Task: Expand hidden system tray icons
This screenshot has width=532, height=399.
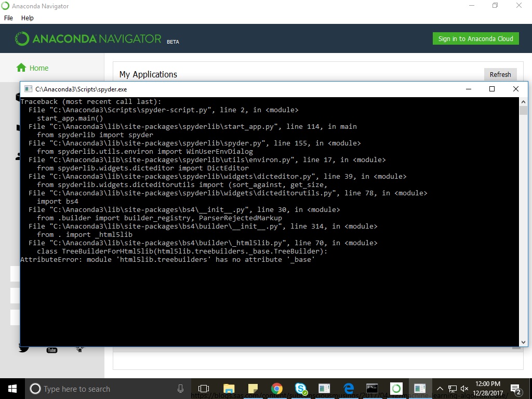Action: point(440,388)
